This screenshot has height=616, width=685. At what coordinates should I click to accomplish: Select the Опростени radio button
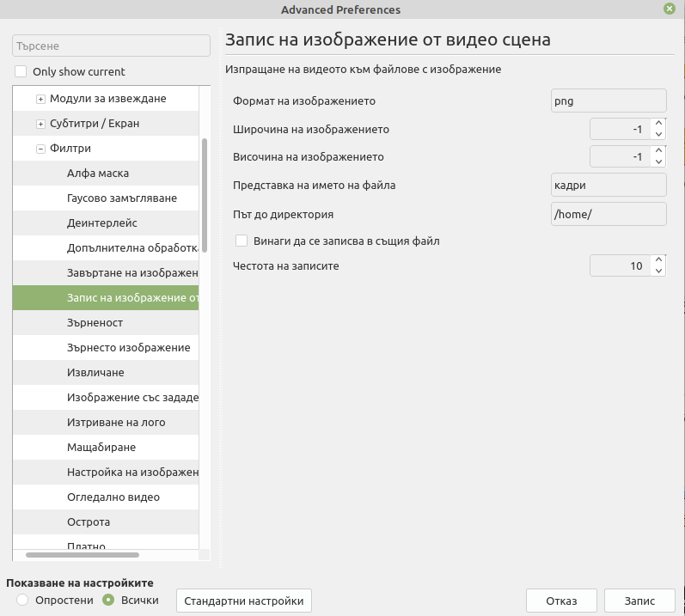tap(22, 601)
